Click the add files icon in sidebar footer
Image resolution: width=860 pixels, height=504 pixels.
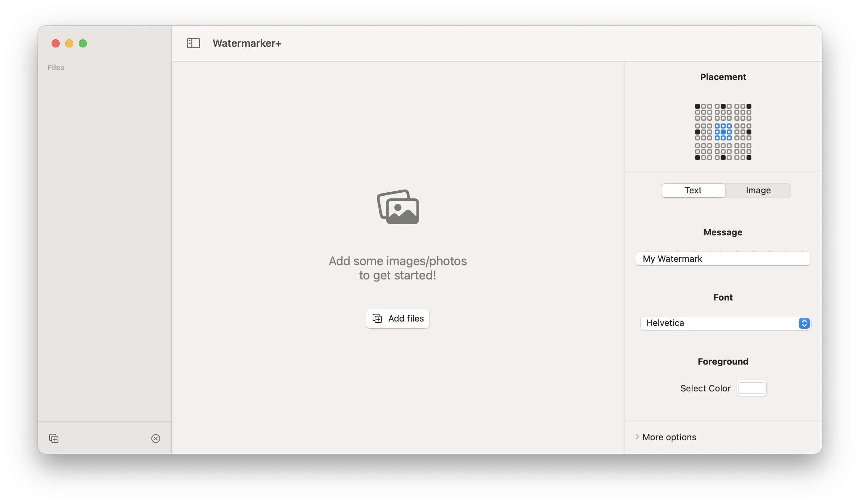coord(54,438)
